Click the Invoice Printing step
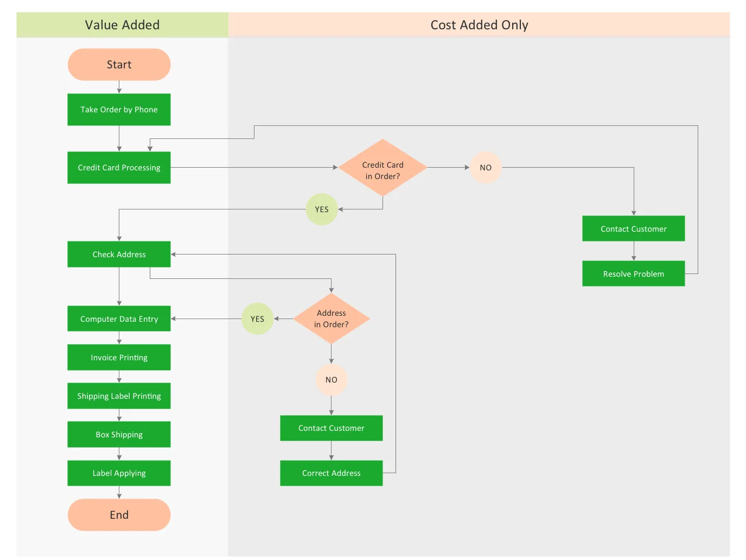Image resolution: width=746 pixels, height=560 pixels. 119,358
